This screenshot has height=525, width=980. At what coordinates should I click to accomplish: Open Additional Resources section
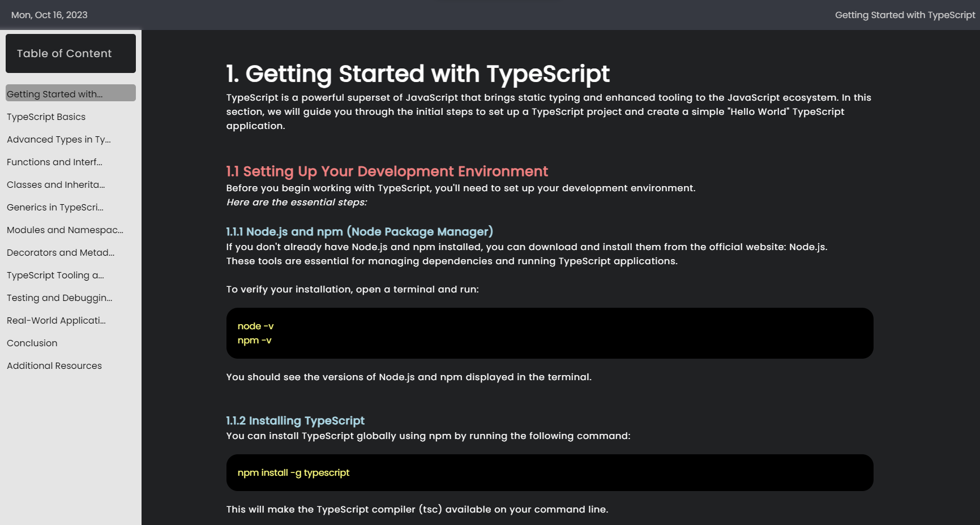[x=54, y=365]
